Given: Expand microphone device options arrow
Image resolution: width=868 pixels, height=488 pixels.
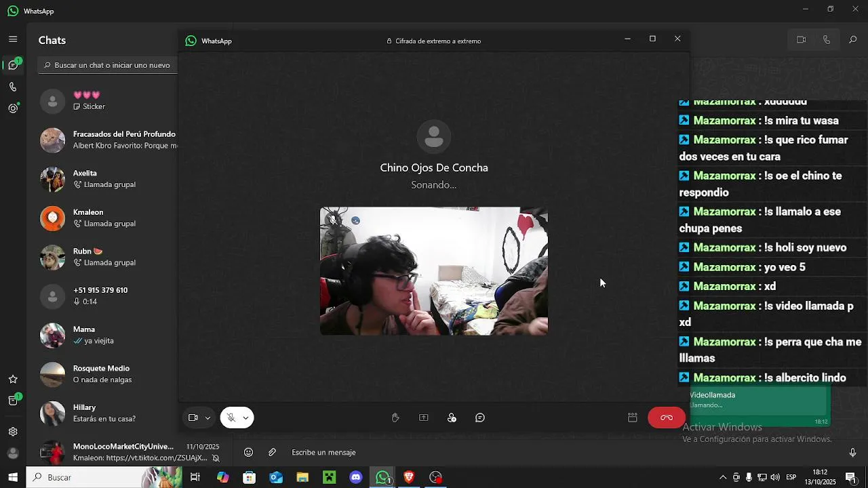Looking at the screenshot, I should (245, 418).
